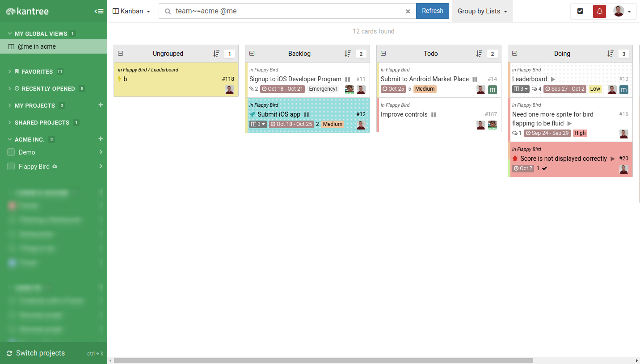The height and width of the screenshot is (364, 640).
Task: Open sub-cards dropdown on Leaderboard card
Action: pos(521,89)
